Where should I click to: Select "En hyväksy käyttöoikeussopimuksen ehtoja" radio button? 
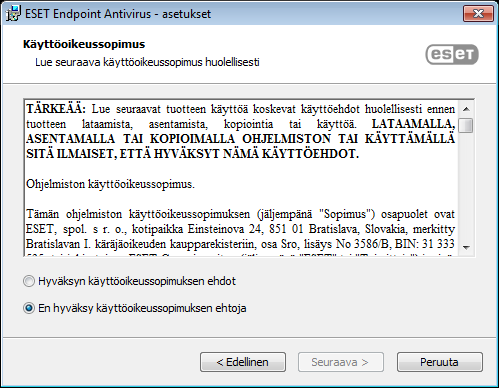pos(29,308)
